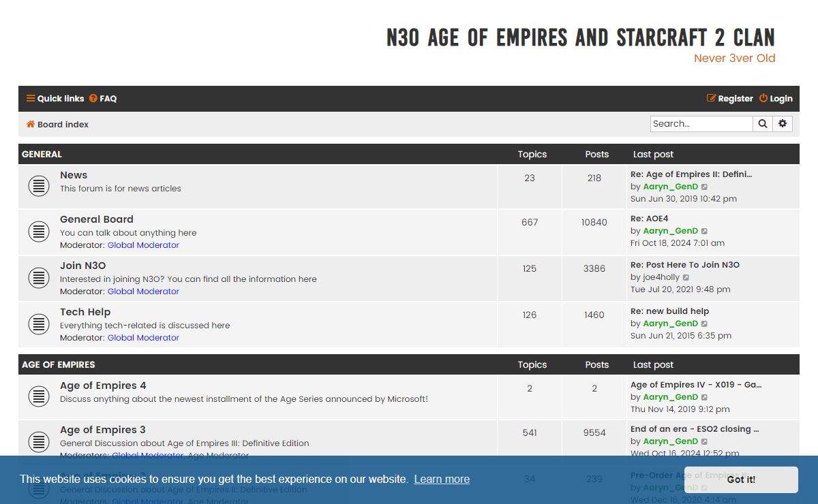Click view latest post icon in Age of Empires 3 row
Viewport: 818px width, 504px height.
click(x=705, y=441)
